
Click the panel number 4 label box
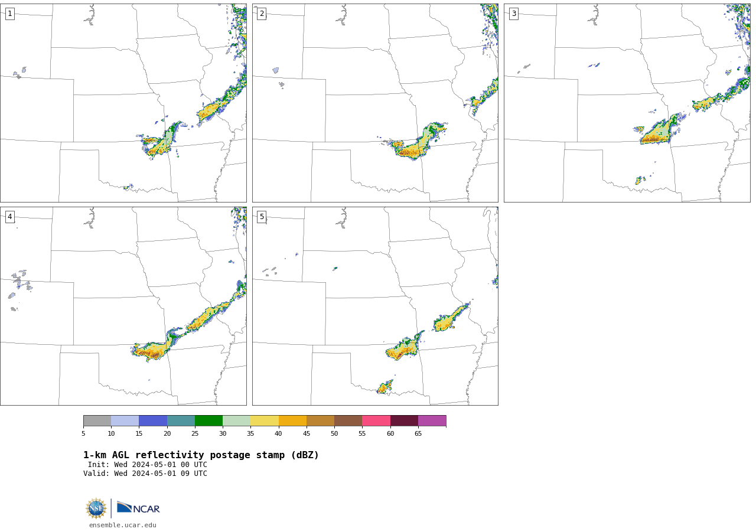click(9, 217)
